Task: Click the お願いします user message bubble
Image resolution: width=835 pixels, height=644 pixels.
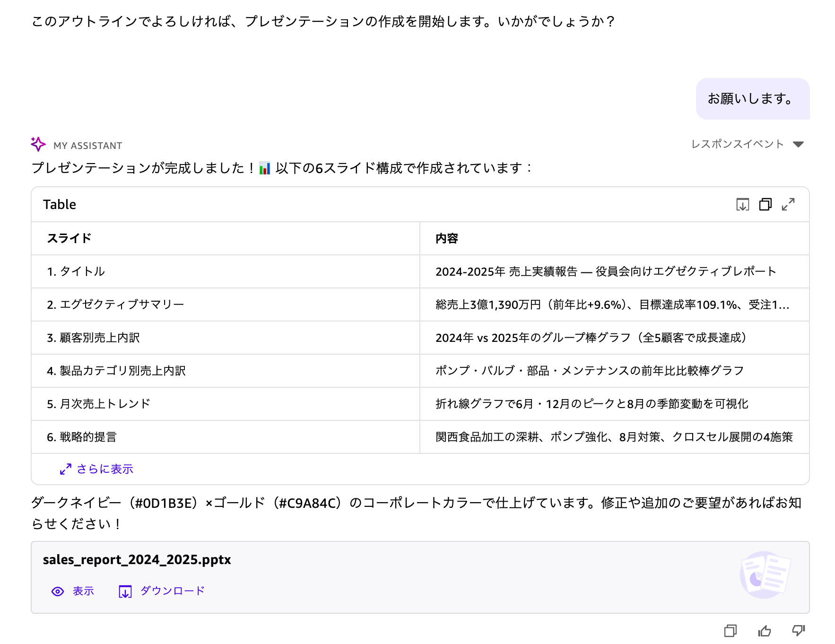Action: [752, 99]
